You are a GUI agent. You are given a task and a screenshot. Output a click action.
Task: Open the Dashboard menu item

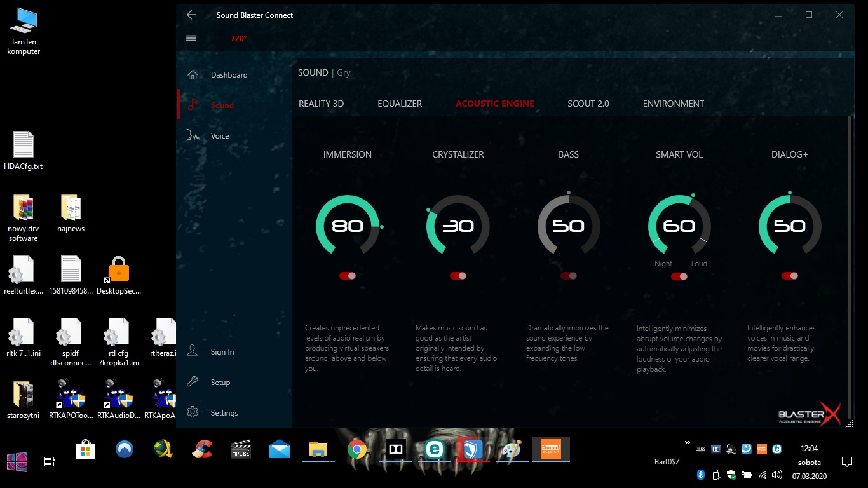pyautogui.click(x=234, y=75)
